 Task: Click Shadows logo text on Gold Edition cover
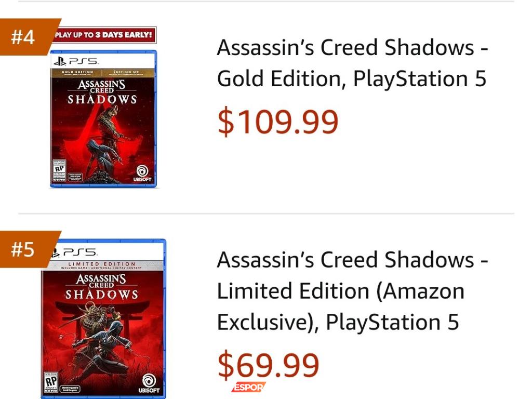[102, 99]
